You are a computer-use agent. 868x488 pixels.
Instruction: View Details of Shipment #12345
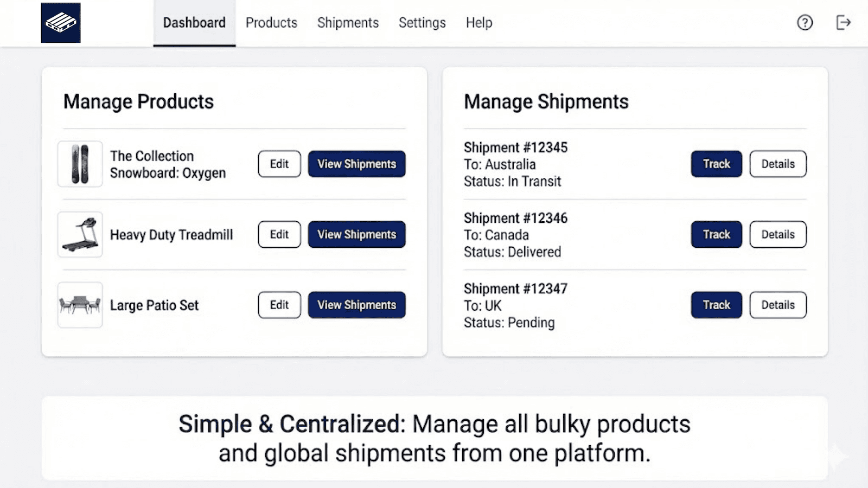778,164
